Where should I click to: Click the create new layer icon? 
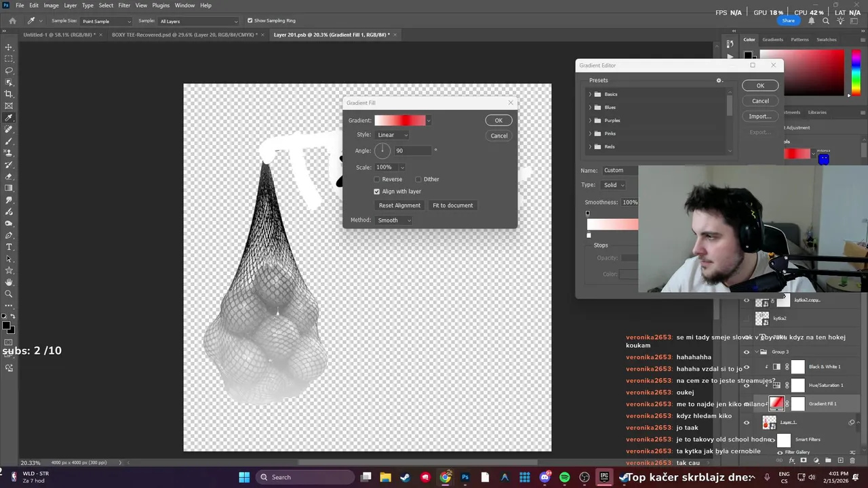(840, 460)
